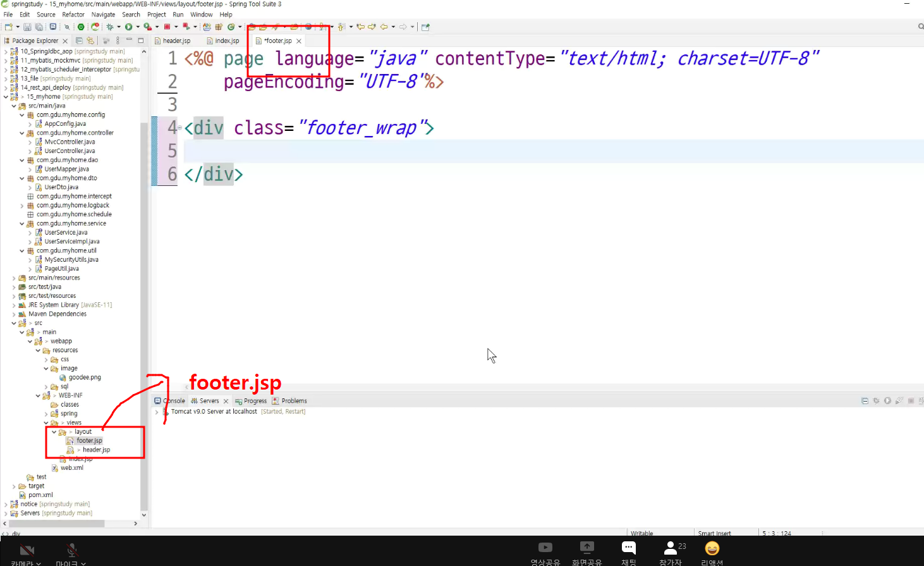Screen dimensions: 924x566
Task: Click the green Boot Dashboard power icon
Action: (x=81, y=27)
